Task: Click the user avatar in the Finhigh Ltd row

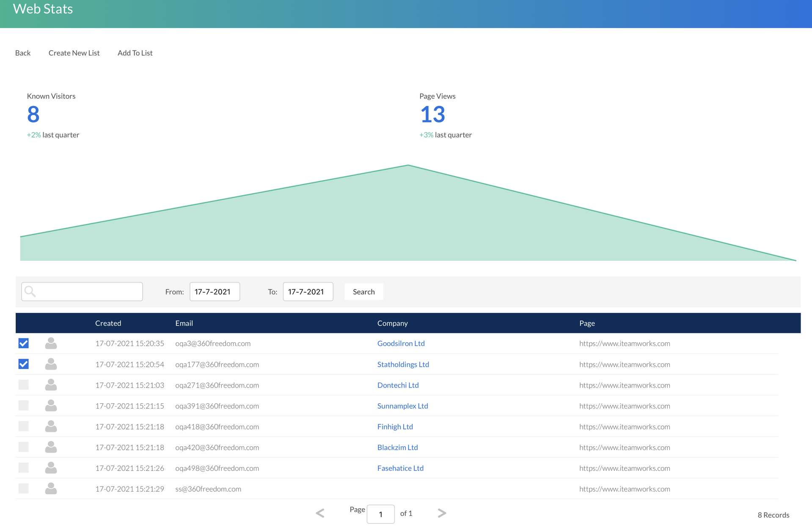Action: coord(51,426)
